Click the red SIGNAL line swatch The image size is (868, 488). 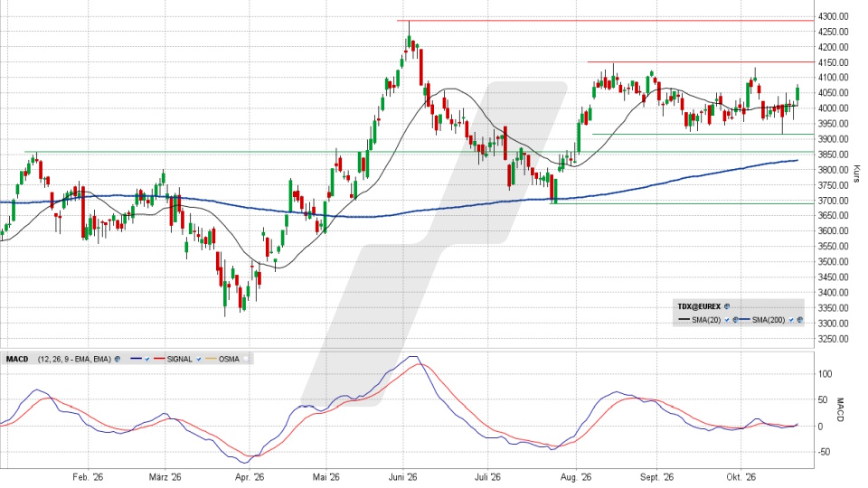(x=159, y=359)
